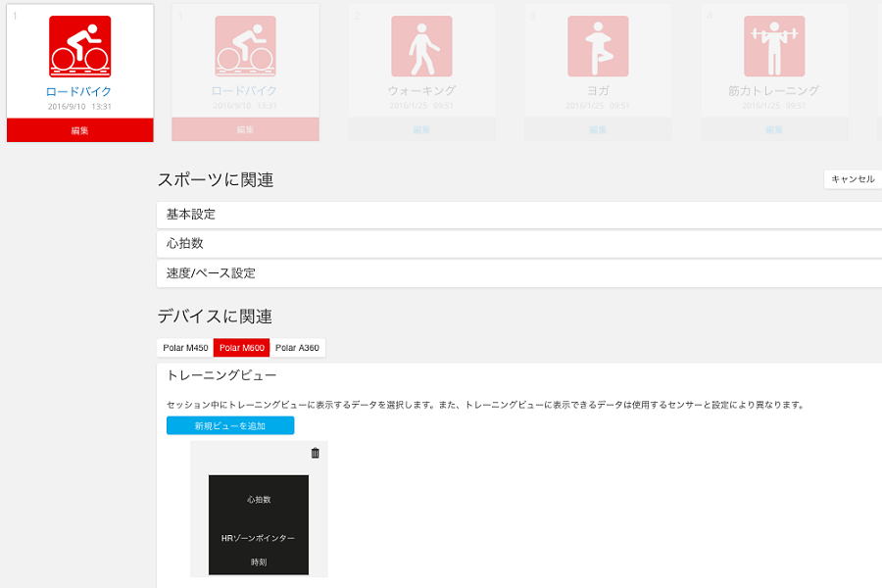
Task: Select the faded road bike sport icon
Action: [245, 46]
